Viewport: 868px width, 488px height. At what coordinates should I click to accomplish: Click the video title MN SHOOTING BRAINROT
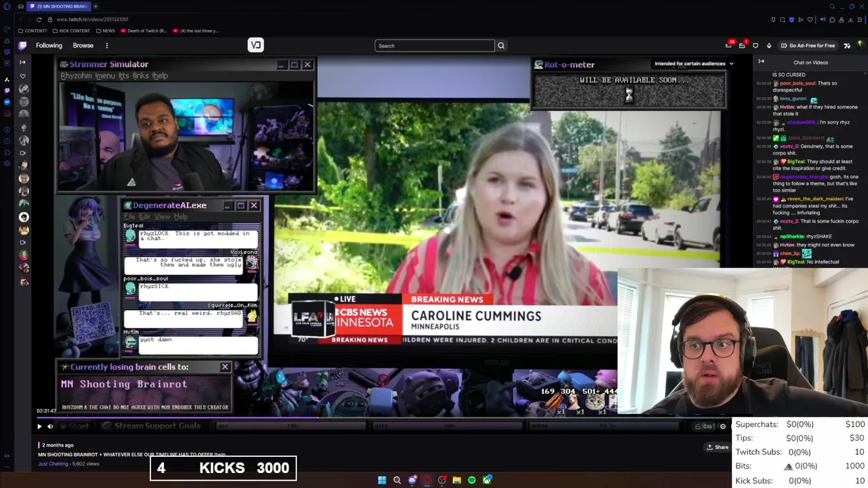tap(132, 455)
